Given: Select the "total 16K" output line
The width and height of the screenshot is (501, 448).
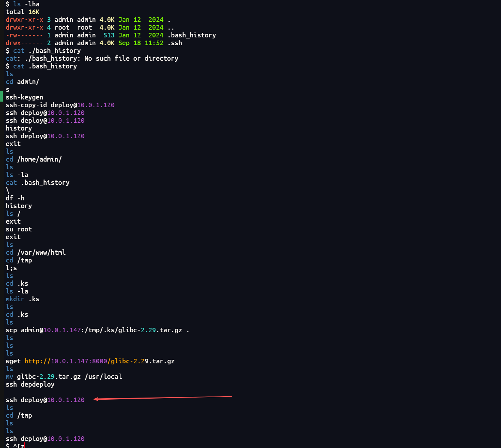Looking at the screenshot, I should click(23, 12).
